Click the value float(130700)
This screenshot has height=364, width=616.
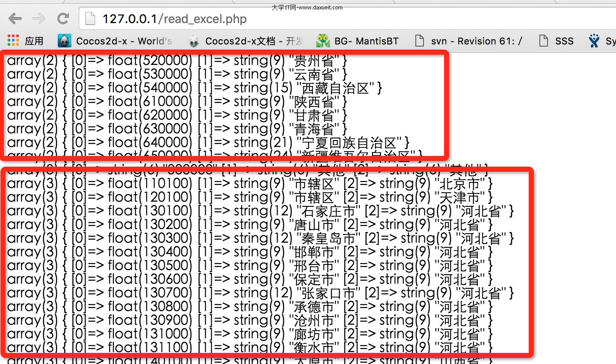[x=150, y=293]
